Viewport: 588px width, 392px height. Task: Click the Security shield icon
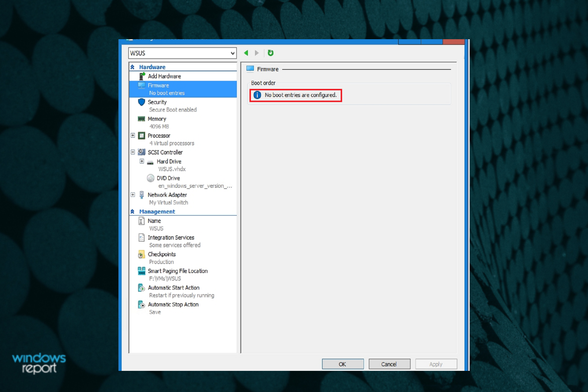pyautogui.click(x=141, y=102)
